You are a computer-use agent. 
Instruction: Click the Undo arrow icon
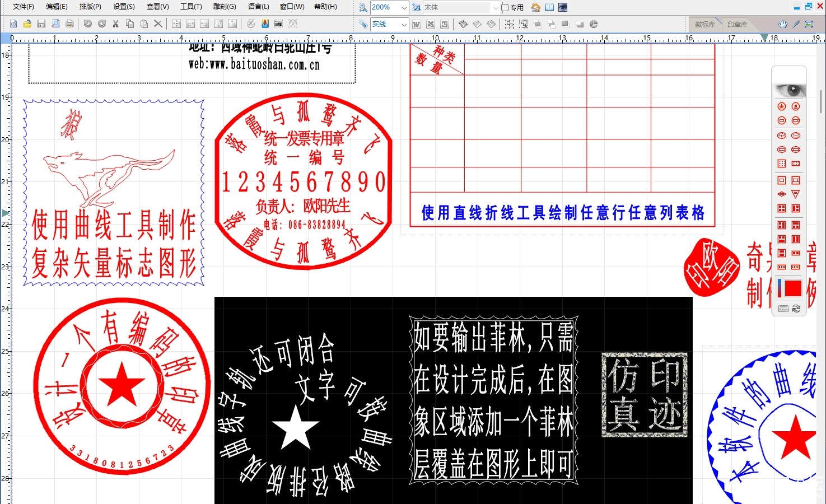(87, 24)
